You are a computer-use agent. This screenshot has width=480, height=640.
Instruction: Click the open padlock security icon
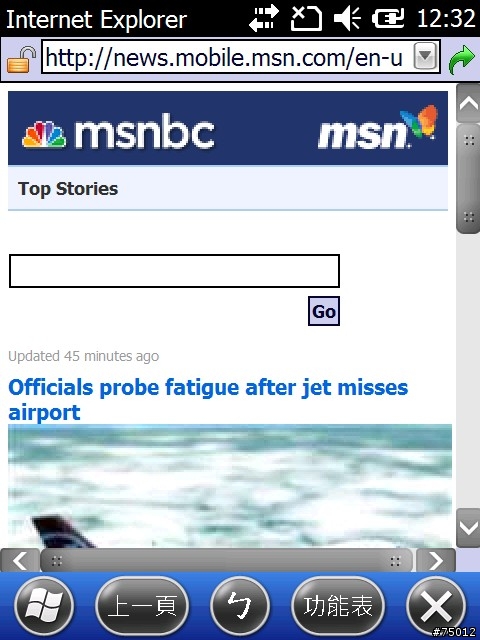21,60
